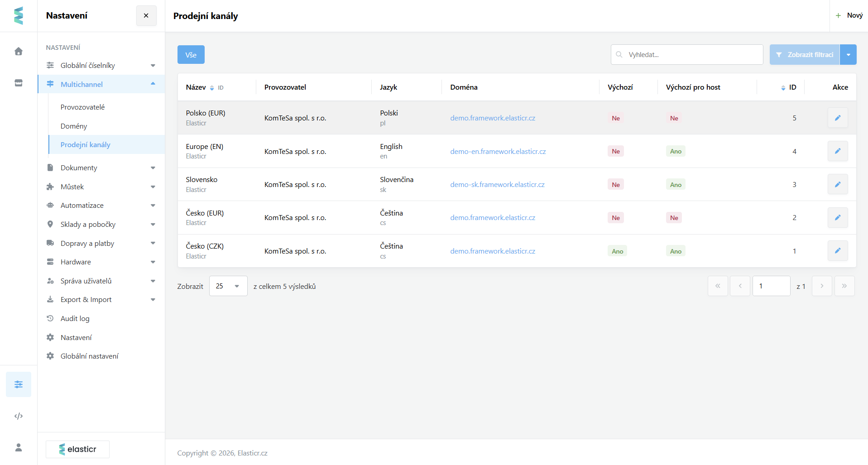Expand the Dokumenty section

click(101, 168)
